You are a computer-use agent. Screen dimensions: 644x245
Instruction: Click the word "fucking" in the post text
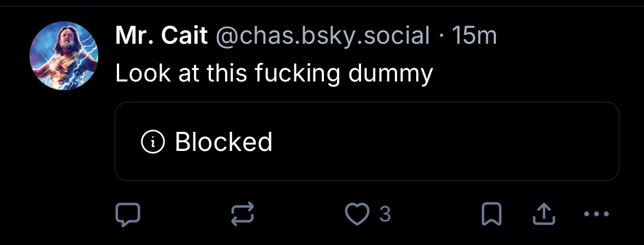(290, 73)
